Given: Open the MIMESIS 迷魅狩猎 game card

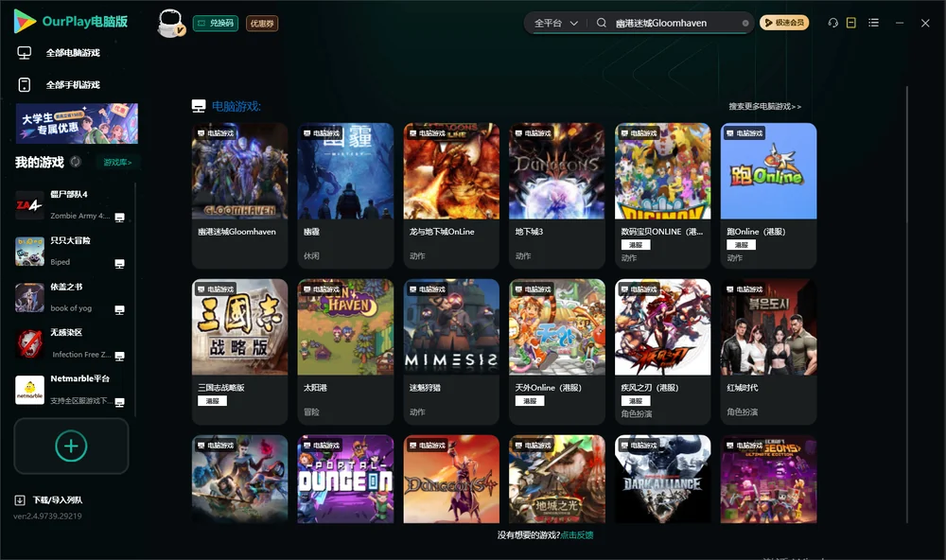Looking at the screenshot, I should tap(451, 352).
